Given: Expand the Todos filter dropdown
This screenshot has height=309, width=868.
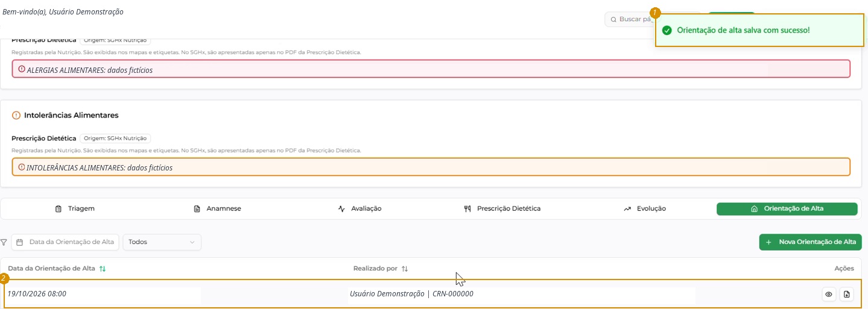Looking at the screenshot, I should [162, 242].
